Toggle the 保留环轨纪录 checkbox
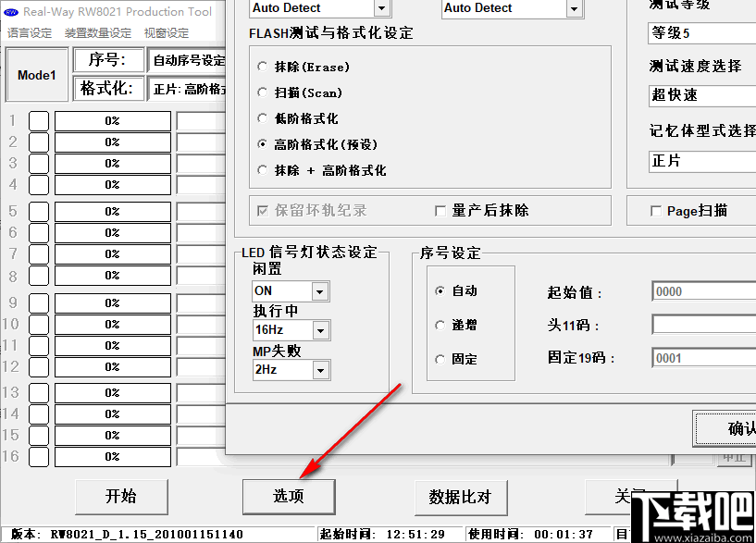 point(261,209)
